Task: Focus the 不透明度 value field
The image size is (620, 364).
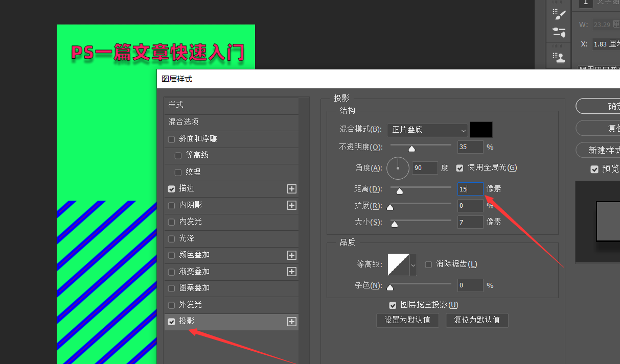Action: click(x=470, y=147)
